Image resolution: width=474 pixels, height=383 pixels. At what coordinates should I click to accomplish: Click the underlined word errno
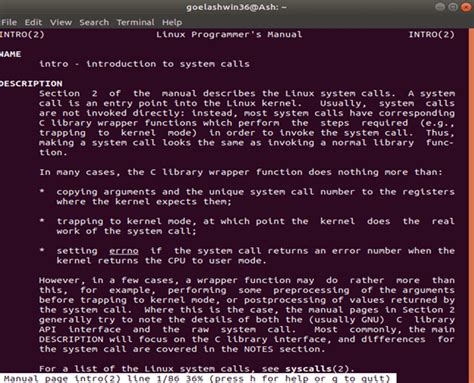[x=124, y=251]
